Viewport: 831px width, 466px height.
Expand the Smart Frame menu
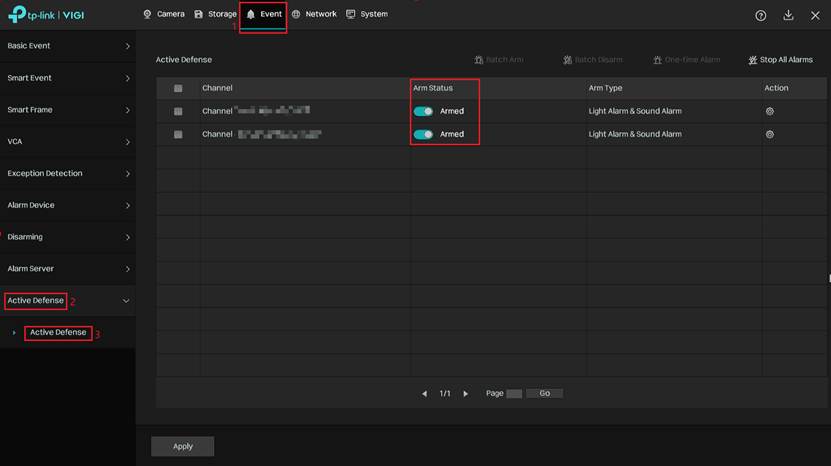tap(68, 110)
